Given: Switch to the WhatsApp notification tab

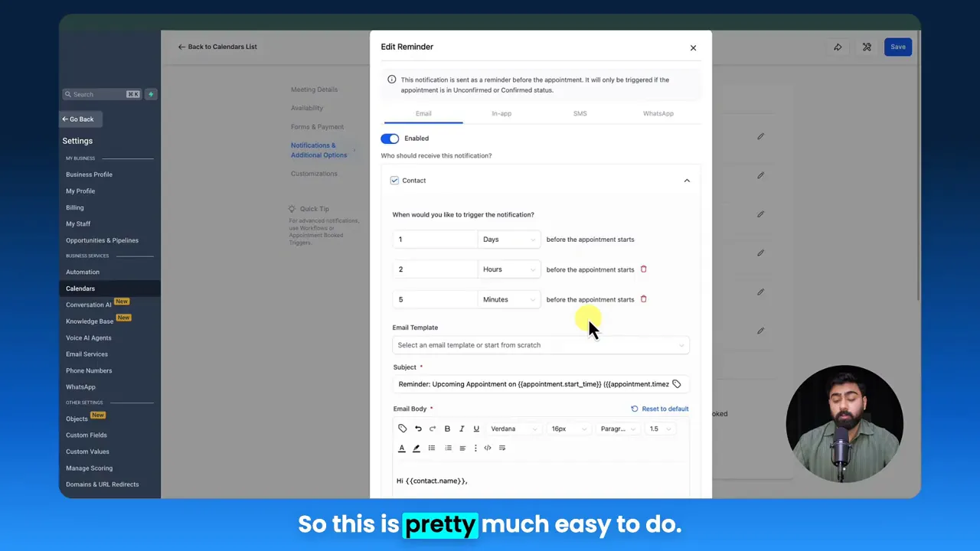Looking at the screenshot, I should (x=658, y=113).
